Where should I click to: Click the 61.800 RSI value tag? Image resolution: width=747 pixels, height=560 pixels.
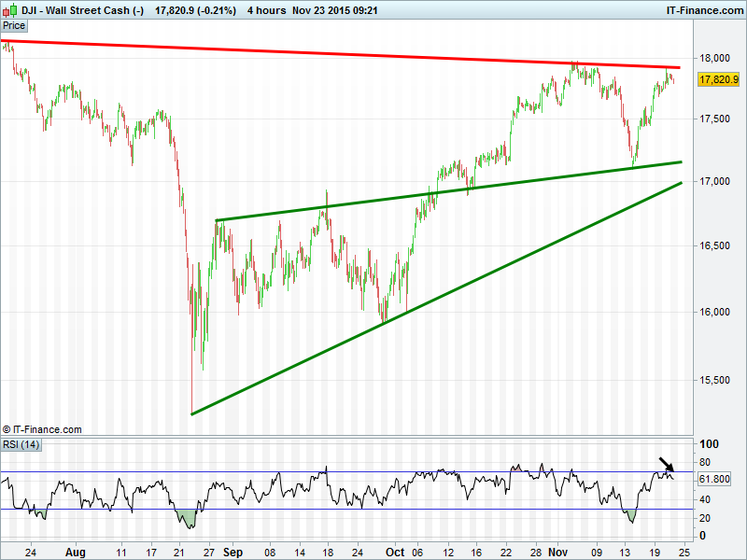pyautogui.click(x=714, y=479)
